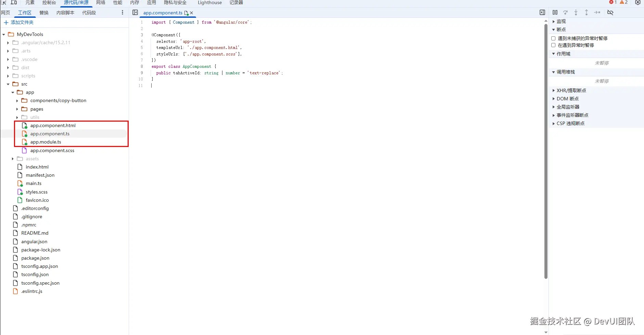Open DevTools settings gear
The width and height of the screenshot is (644, 335).
[x=638, y=2]
